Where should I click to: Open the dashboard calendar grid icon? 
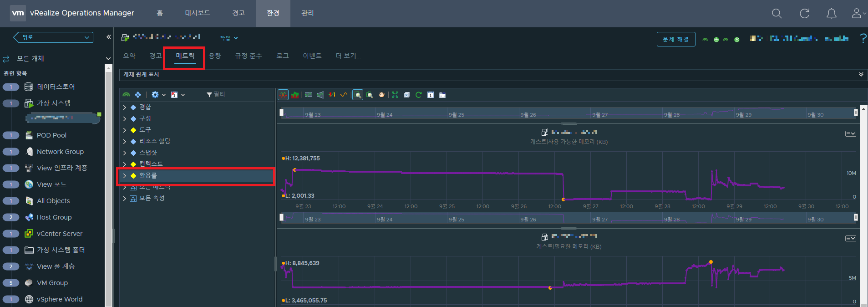(442, 95)
